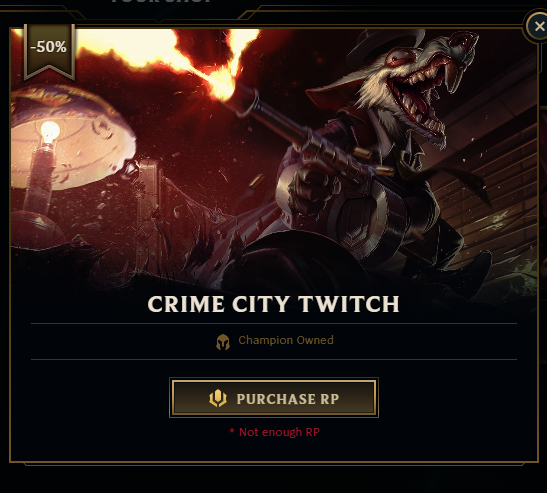The height and width of the screenshot is (493, 547).
Task: Click the RP coin icon on purchase button
Action: (x=218, y=398)
